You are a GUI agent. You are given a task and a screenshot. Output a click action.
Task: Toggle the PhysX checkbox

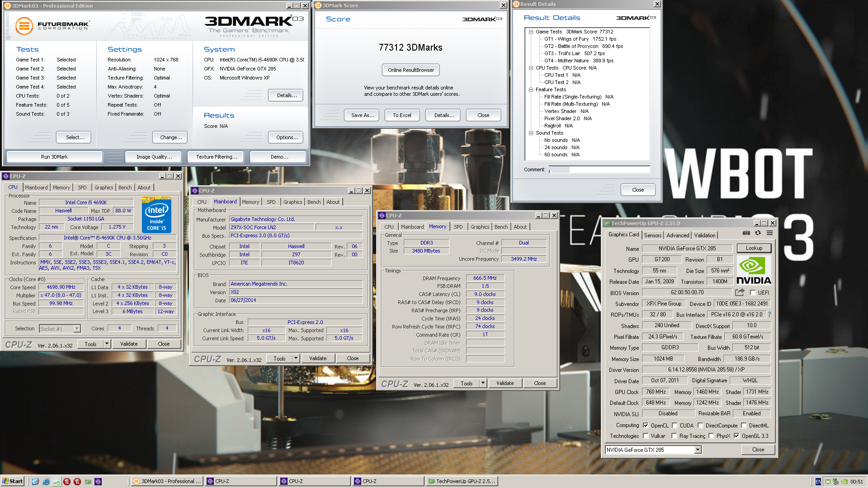[711, 436]
